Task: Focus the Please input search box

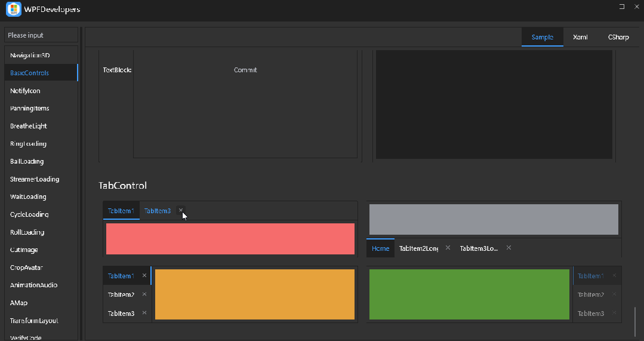Action: [41, 35]
